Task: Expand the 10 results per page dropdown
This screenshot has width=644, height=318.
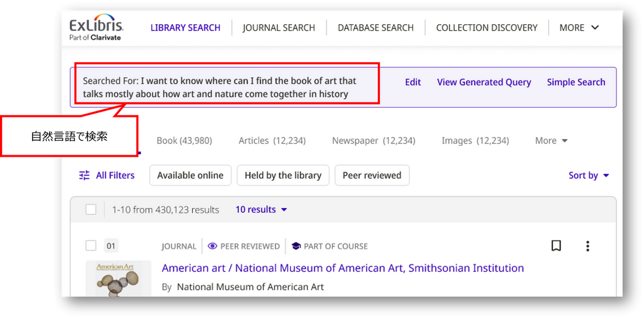Action: pyautogui.click(x=261, y=210)
